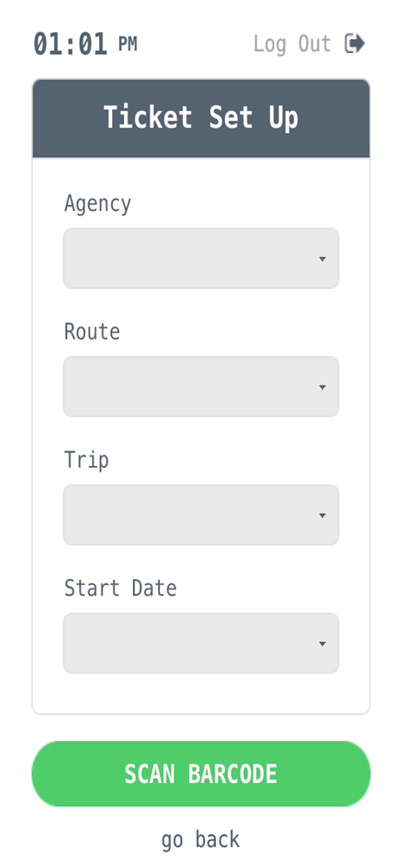The width and height of the screenshot is (401, 868).
Task: Click the 01:01 clock display
Action: tap(70, 44)
